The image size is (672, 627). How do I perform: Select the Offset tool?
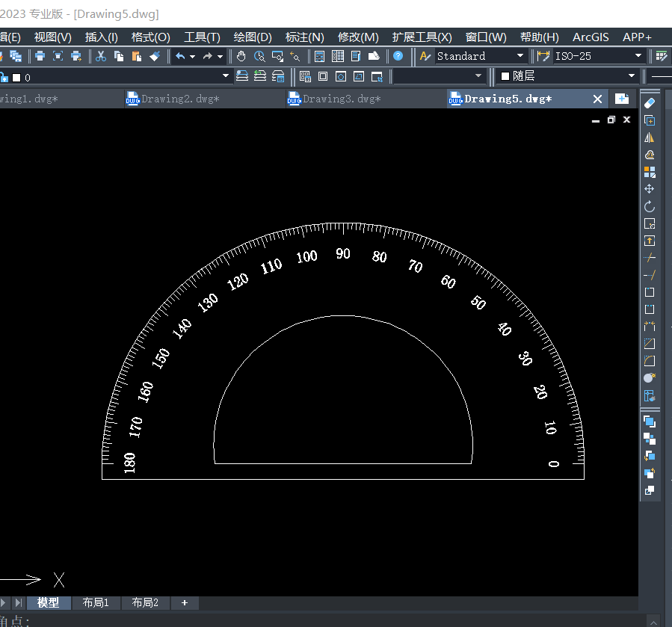[x=650, y=155]
